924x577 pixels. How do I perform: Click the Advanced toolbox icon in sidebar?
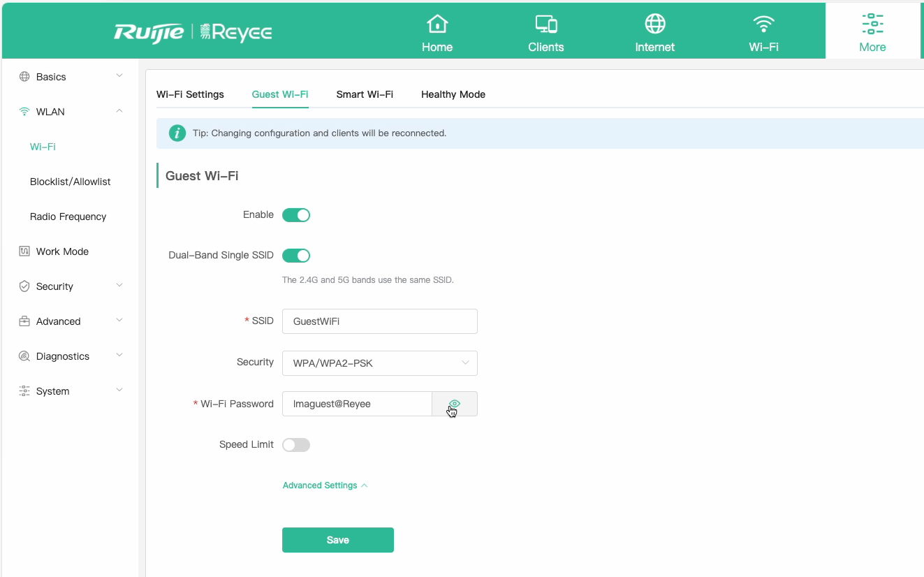pos(24,321)
